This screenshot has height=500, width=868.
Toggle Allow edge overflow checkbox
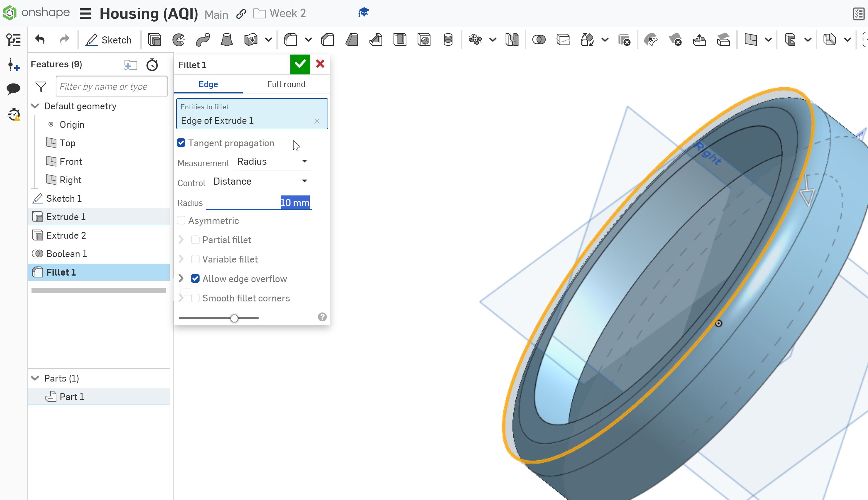[195, 278]
